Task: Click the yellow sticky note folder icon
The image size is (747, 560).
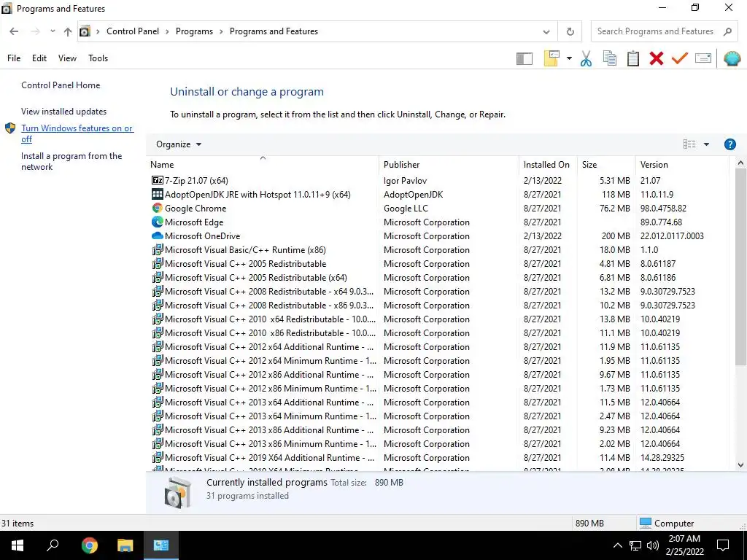Action: 551,58
